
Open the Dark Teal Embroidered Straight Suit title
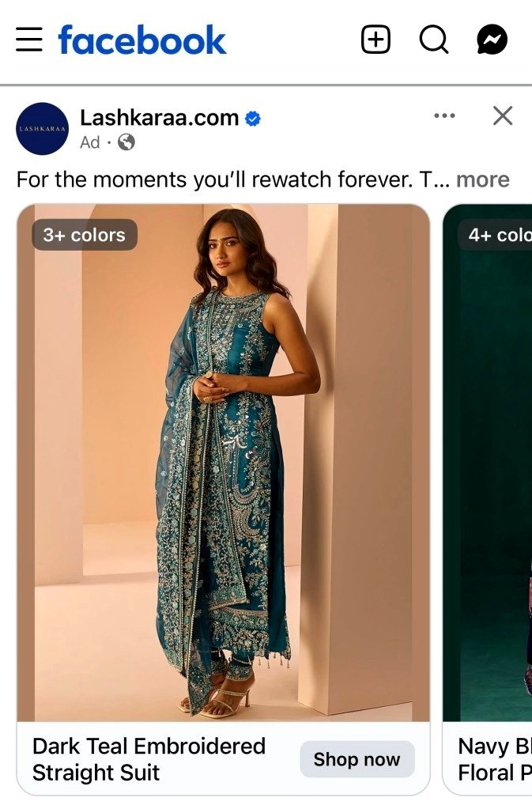click(x=149, y=759)
